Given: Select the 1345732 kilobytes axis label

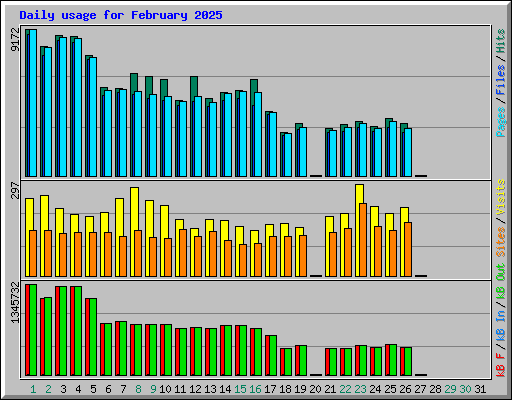Looking at the screenshot, I should point(15,303).
